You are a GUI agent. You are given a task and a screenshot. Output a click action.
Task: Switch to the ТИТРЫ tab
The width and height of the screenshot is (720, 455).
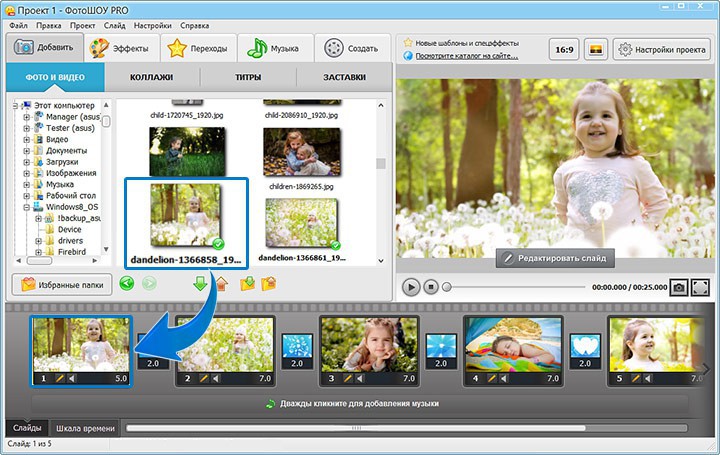pyautogui.click(x=248, y=77)
